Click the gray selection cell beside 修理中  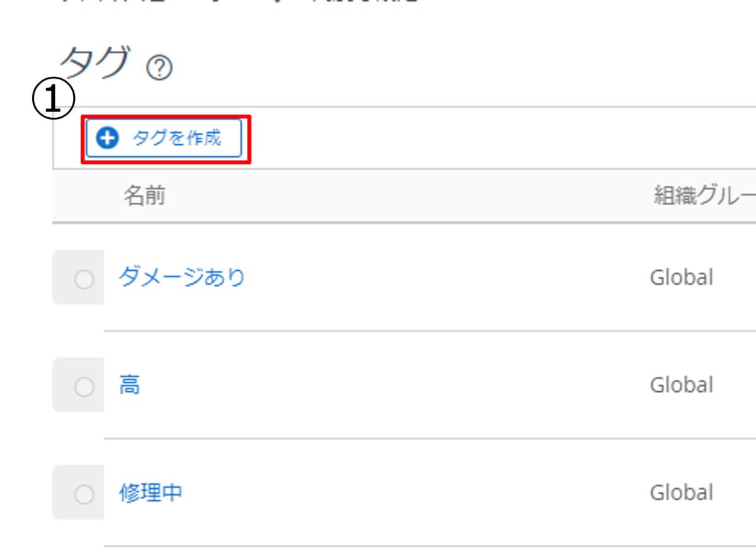click(63, 493)
